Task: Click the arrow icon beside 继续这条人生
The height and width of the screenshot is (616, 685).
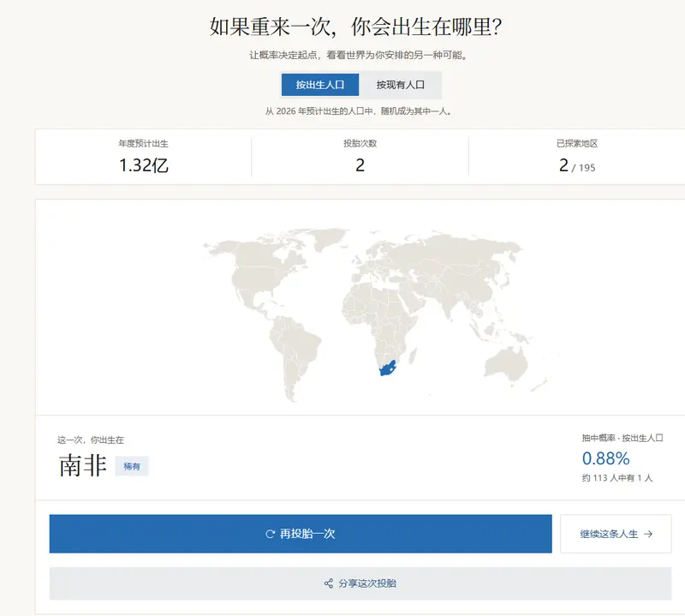Action: [x=648, y=534]
